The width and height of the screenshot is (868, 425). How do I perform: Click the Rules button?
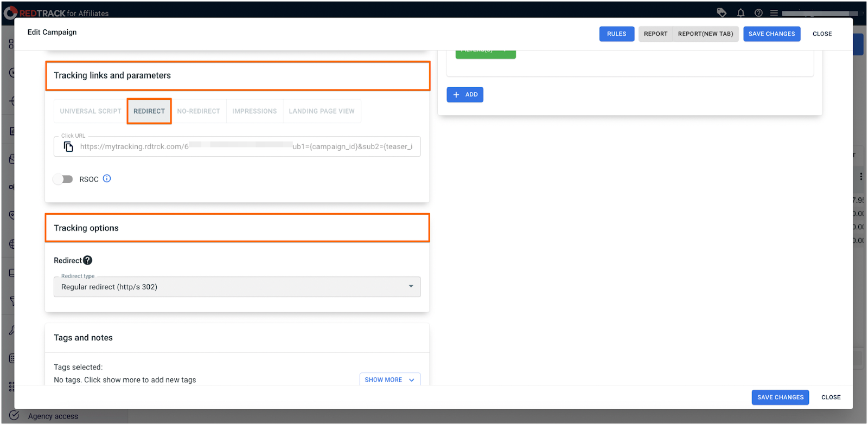click(x=616, y=34)
